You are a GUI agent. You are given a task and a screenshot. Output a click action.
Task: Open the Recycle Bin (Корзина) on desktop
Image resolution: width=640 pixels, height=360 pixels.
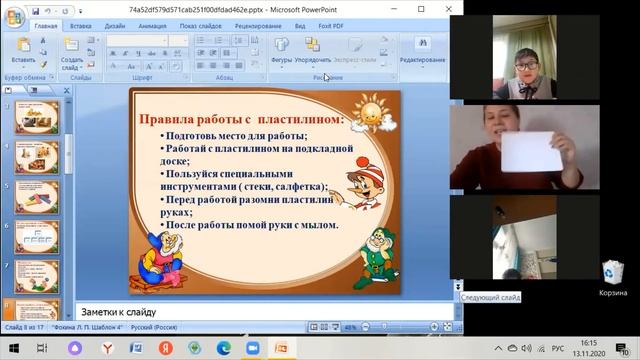point(613,278)
